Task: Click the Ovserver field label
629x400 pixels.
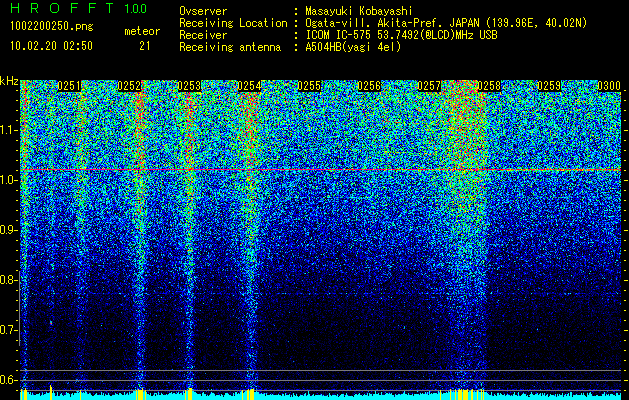Action: pyautogui.click(x=203, y=11)
